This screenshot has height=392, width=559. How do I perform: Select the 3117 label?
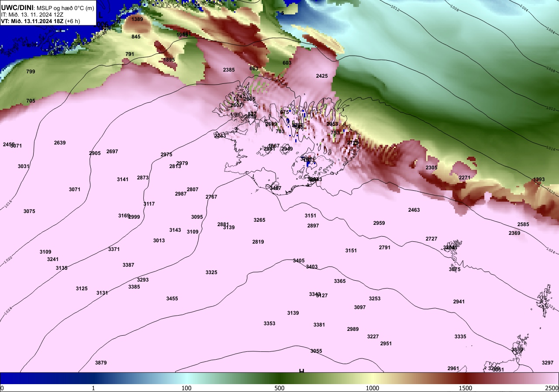click(149, 204)
